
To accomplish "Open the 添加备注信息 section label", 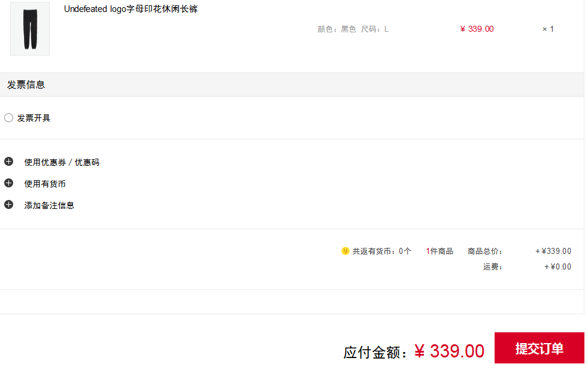I will pyautogui.click(x=49, y=205).
